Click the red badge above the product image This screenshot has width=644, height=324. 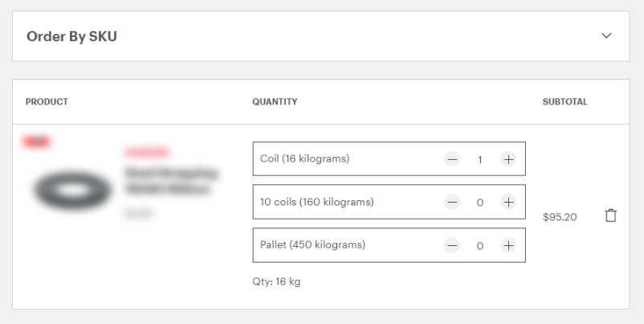pos(37,142)
